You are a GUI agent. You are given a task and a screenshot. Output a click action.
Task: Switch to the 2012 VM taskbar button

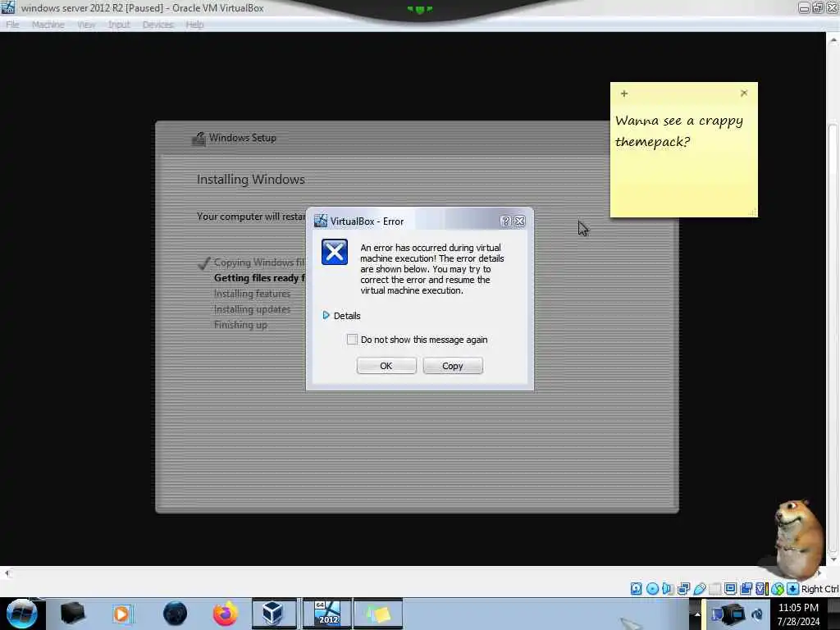click(327, 614)
